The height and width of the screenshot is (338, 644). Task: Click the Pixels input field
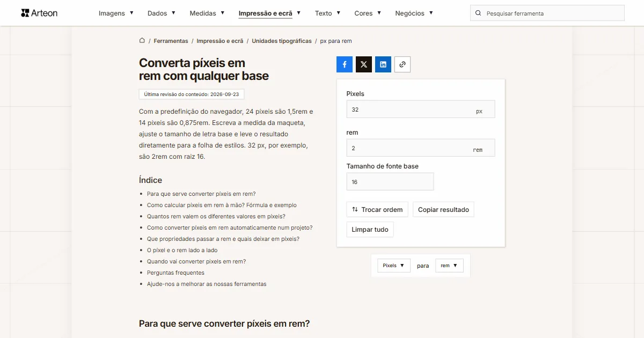[421, 109]
